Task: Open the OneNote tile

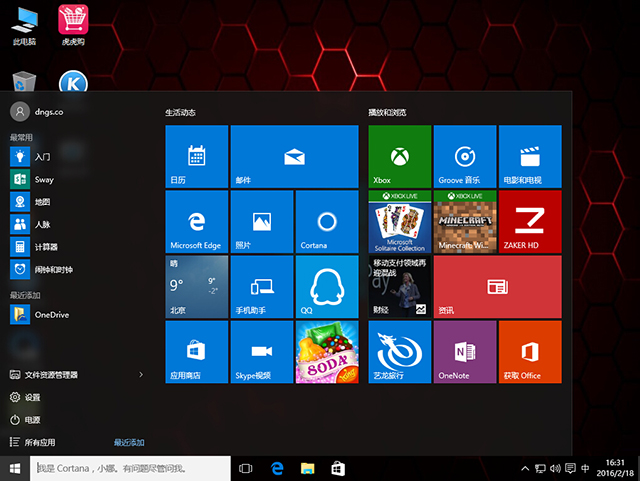Action: (x=464, y=351)
